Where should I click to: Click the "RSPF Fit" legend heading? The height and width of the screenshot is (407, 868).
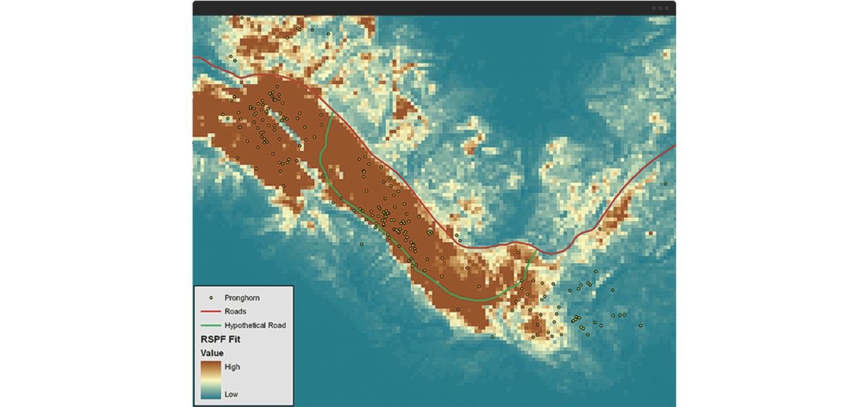click(220, 339)
